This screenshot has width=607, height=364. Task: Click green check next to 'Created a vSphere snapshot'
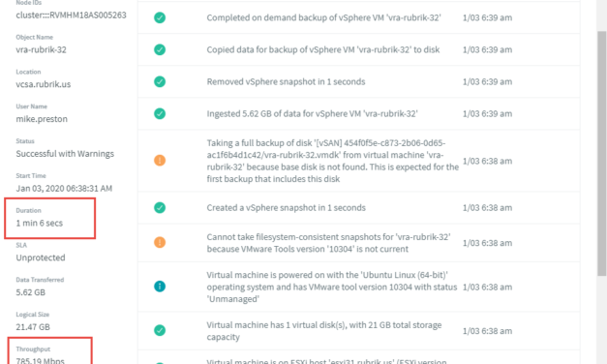tap(160, 207)
